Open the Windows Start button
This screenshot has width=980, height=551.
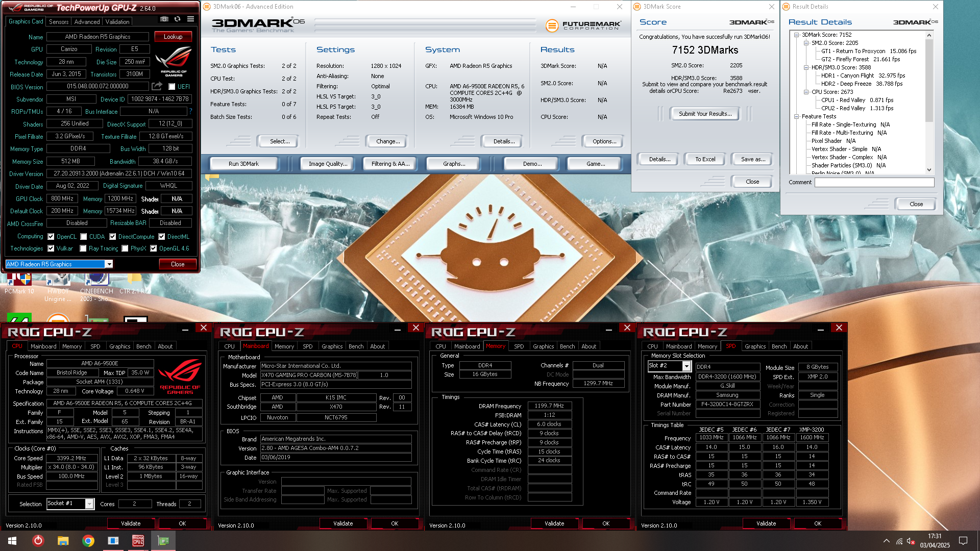[x=12, y=541]
